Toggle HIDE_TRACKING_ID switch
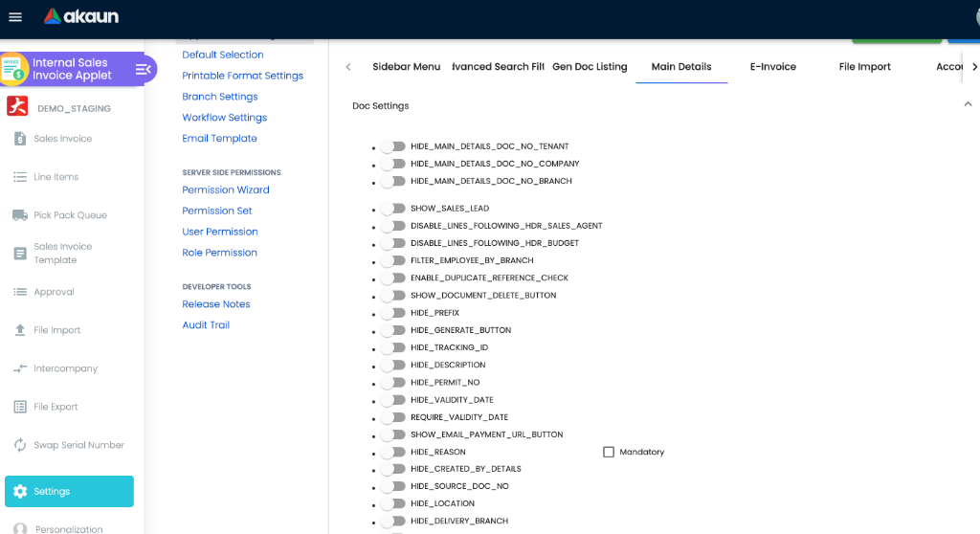The width and height of the screenshot is (980, 534). 393,347
